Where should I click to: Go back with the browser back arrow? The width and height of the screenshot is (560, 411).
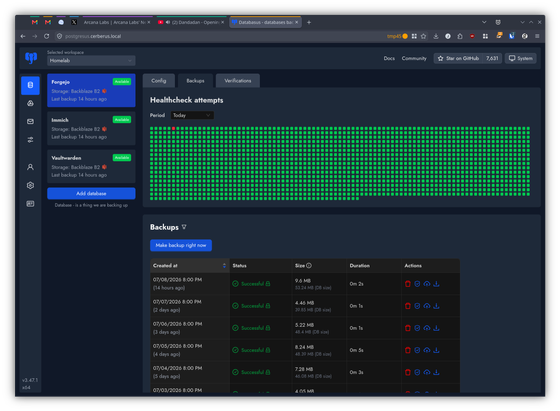[x=23, y=36]
